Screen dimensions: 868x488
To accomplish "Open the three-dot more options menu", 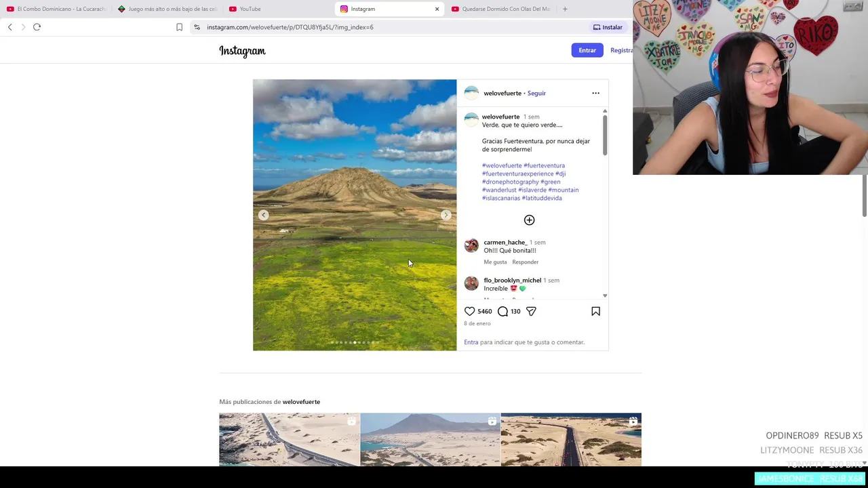I will pos(595,93).
